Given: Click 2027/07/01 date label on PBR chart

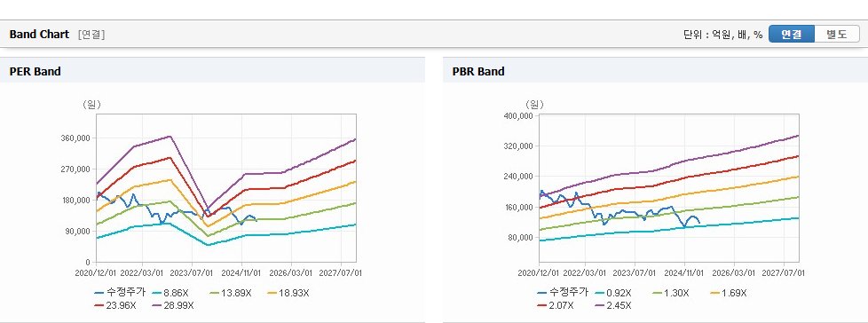Looking at the screenshot, I should coord(784,273).
